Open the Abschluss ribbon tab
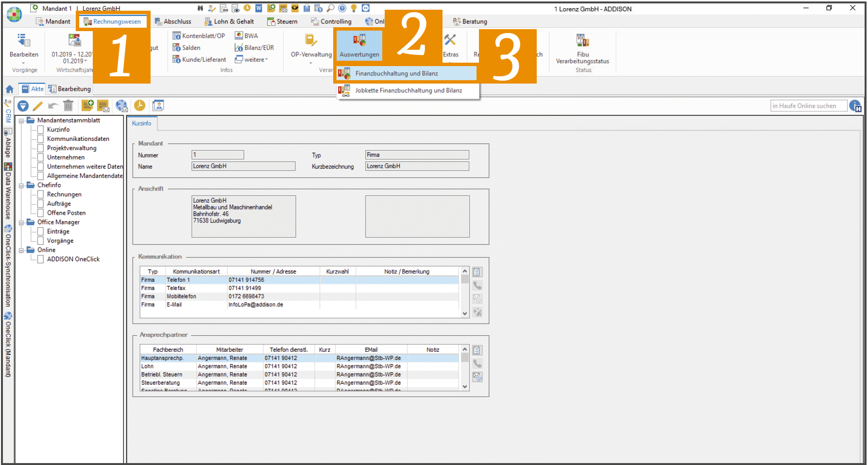 [173, 21]
